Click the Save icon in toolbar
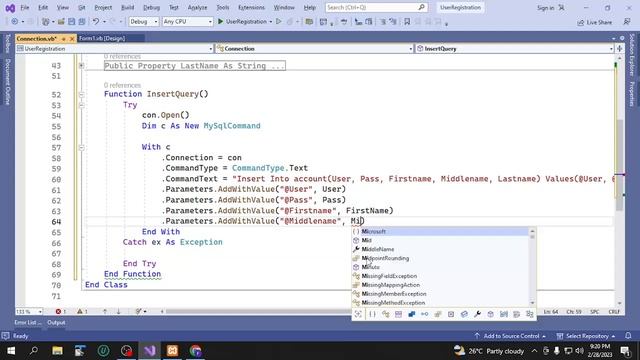Image resolution: width=640 pixels, height=360 pixels. click(x=71, y=22)
